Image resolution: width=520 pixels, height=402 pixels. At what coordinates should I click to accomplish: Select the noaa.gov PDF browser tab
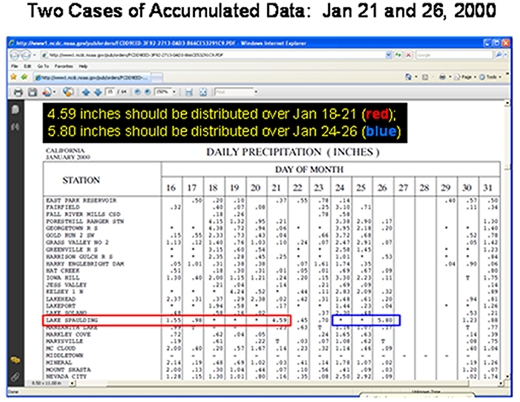click(x=92, y=78)
